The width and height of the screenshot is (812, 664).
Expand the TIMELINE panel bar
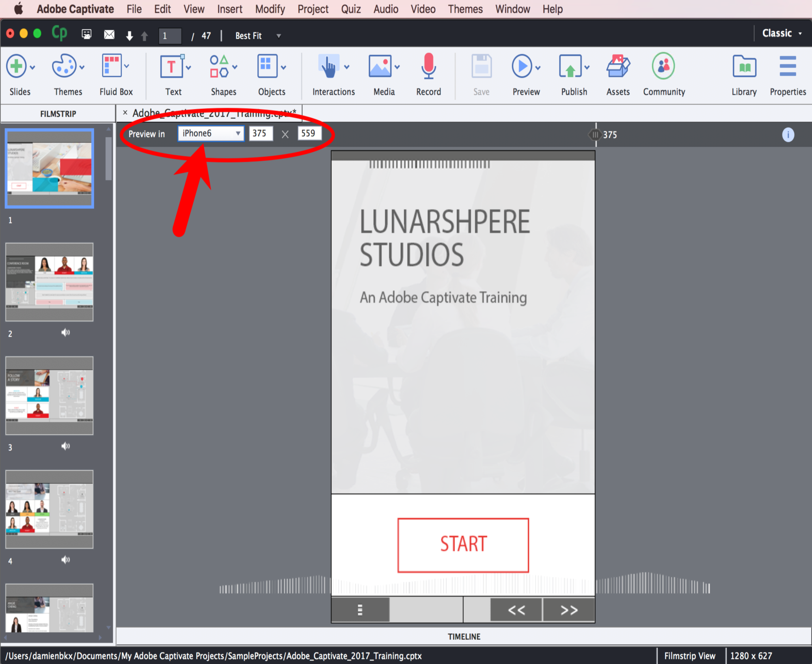[464, 636]
